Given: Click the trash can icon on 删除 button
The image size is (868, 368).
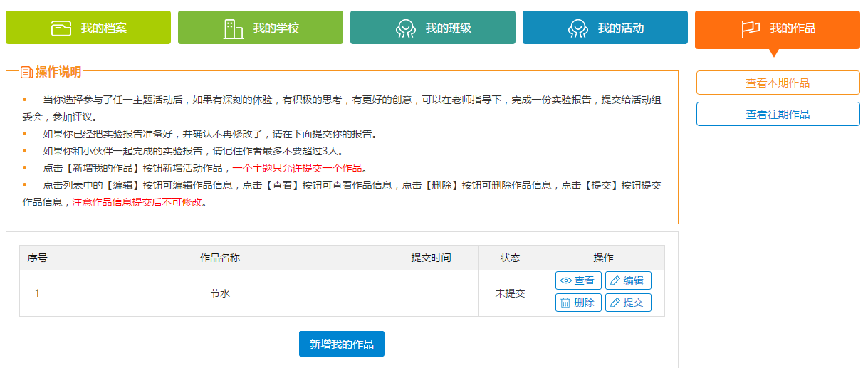Looking at the screenshot, I should coord(565,303).
